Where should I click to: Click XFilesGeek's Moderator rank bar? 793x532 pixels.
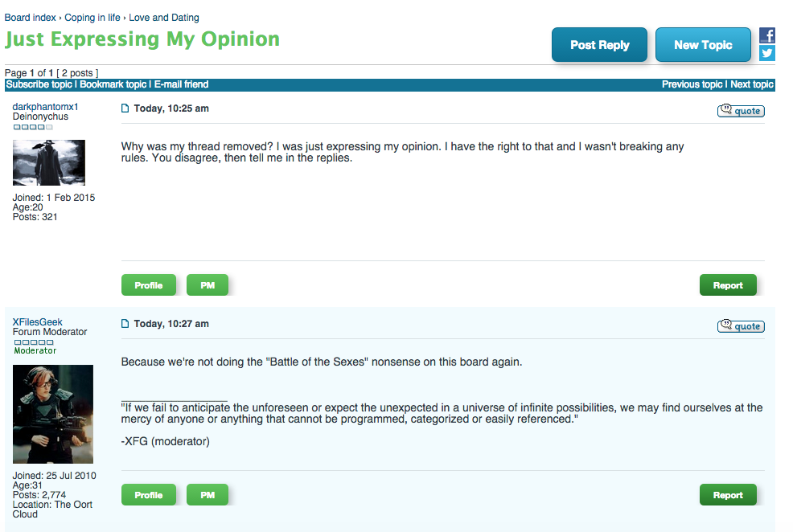[x=34, y=342]
